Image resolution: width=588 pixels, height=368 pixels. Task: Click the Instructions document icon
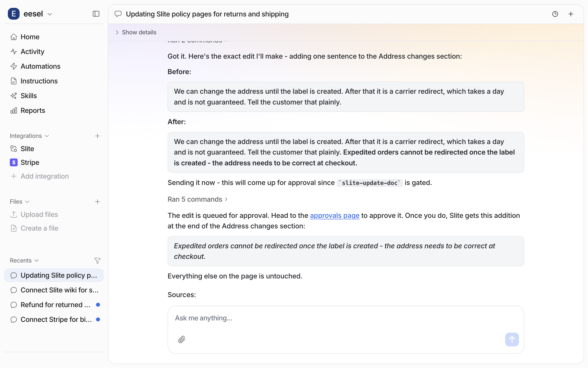tap(14, 81)
